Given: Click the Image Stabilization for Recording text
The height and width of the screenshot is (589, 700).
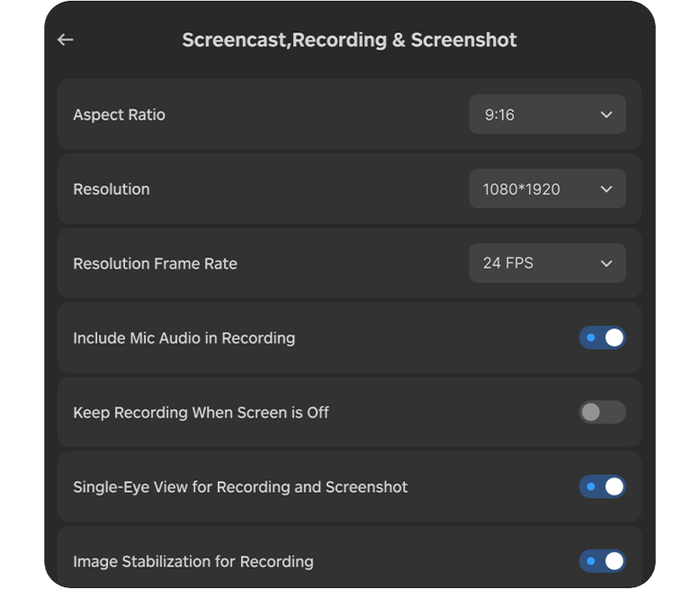Looking at the screenshot, I should click(193, 562).
